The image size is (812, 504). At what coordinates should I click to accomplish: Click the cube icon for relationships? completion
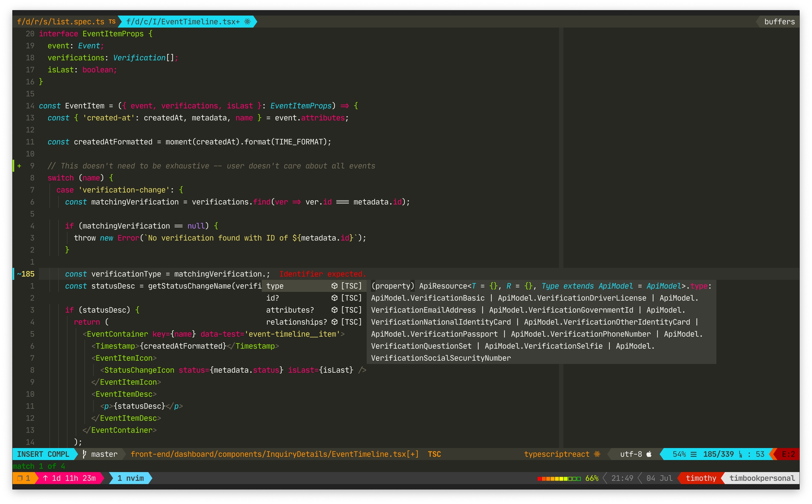[x=334, y=322]
